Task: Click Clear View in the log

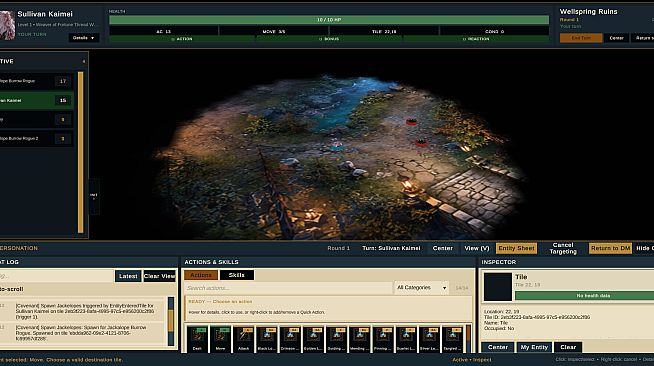Action: [x=159, y=276]
